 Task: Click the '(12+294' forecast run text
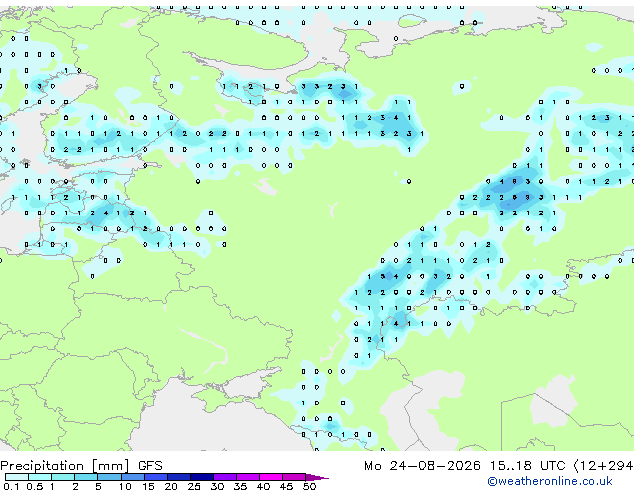pyautogui.click(x=604, y=466)
